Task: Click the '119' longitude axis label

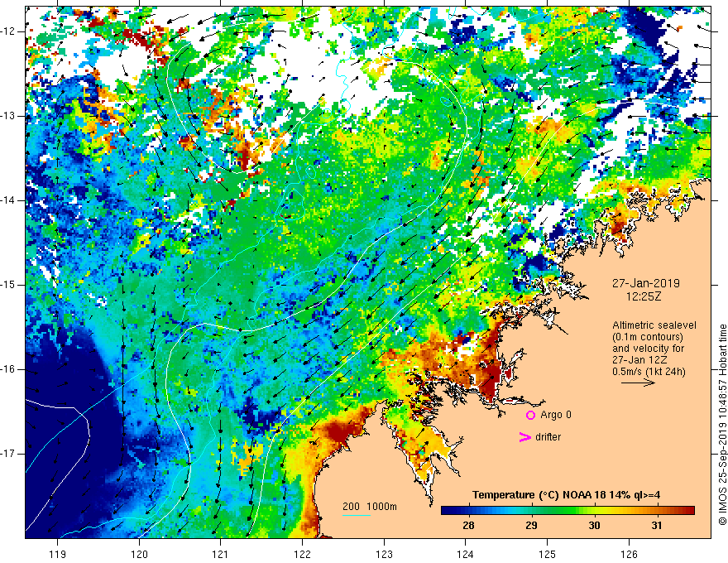Action: click(x=58, y=555)
